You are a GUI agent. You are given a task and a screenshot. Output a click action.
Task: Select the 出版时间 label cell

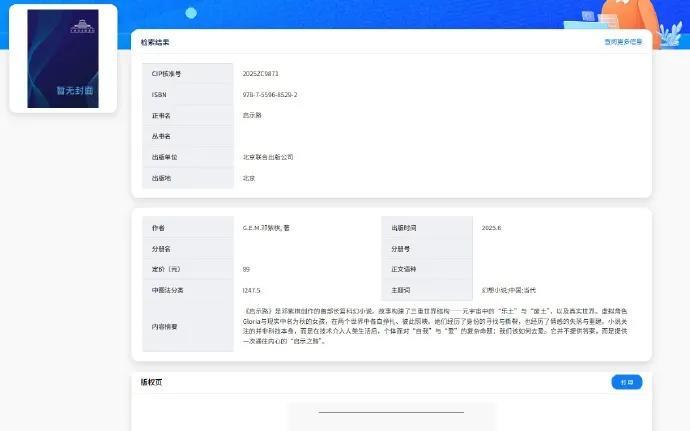427,228
